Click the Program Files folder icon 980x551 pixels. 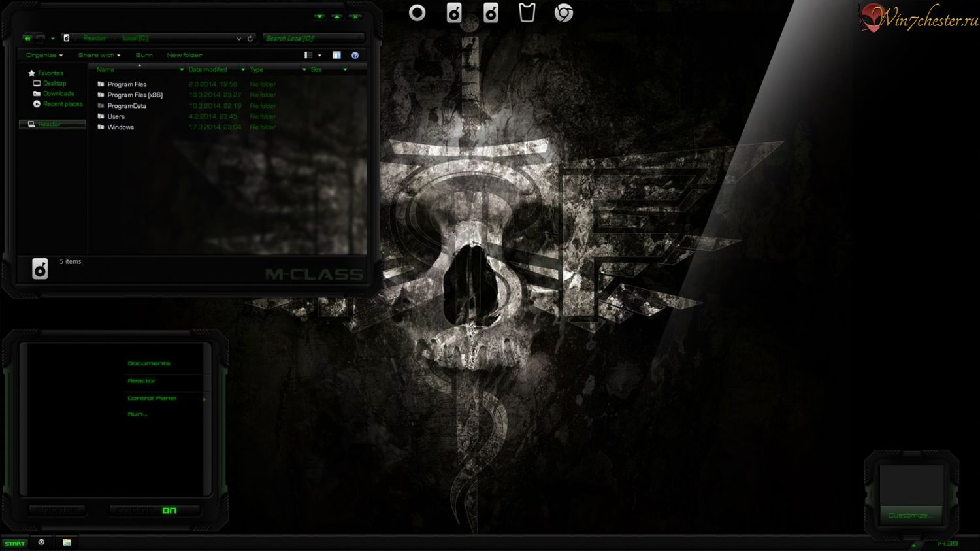tap(101, 84)
